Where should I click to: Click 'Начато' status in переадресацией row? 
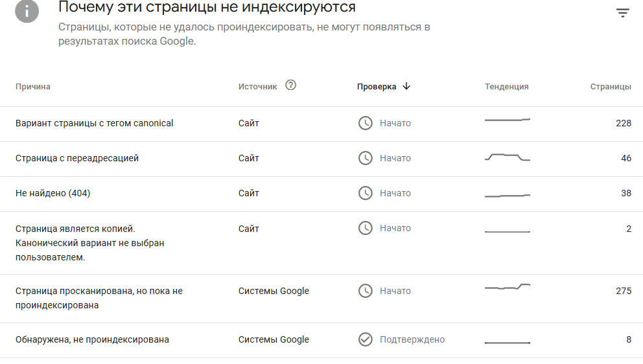point(395,158)
